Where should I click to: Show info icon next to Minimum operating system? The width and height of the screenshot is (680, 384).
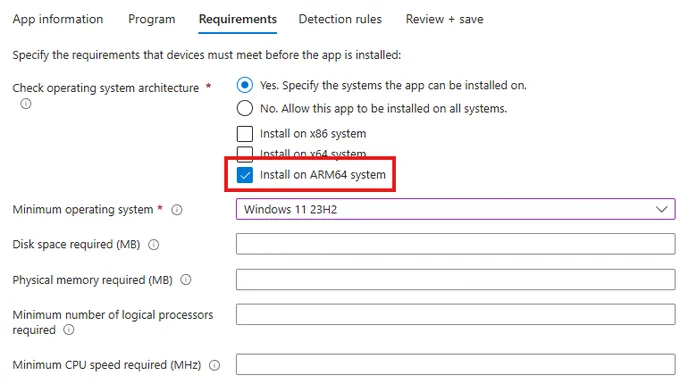tap(177, 210)
